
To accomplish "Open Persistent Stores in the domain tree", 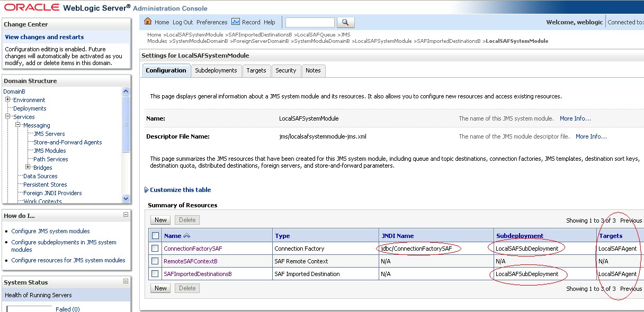I will coord(45,185).
